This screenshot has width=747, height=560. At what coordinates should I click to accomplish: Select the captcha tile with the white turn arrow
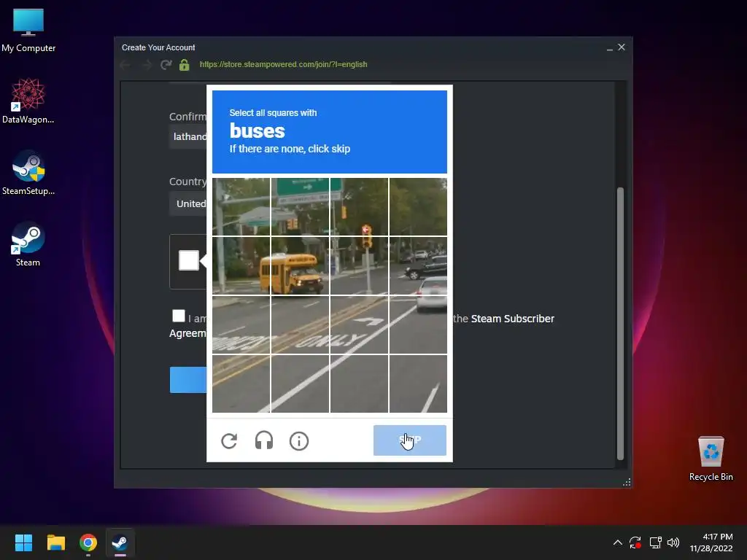click(359, 324)
